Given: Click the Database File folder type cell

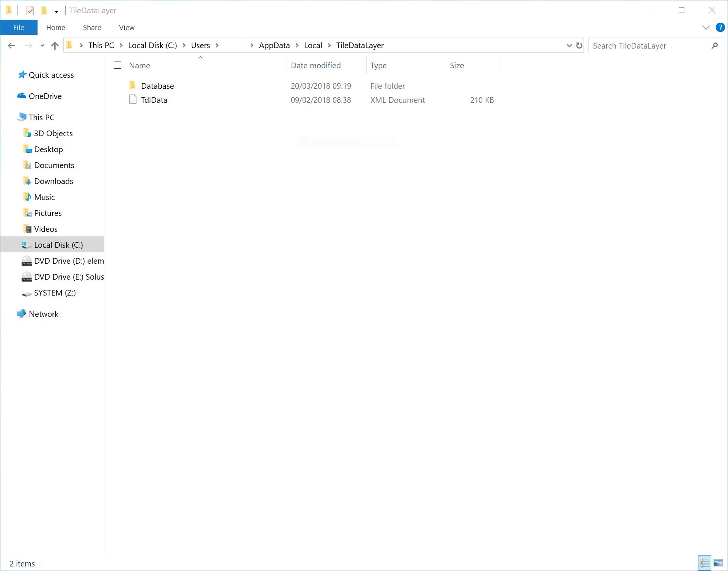Looking at the screenshot, I should click(x=388, y=86).
